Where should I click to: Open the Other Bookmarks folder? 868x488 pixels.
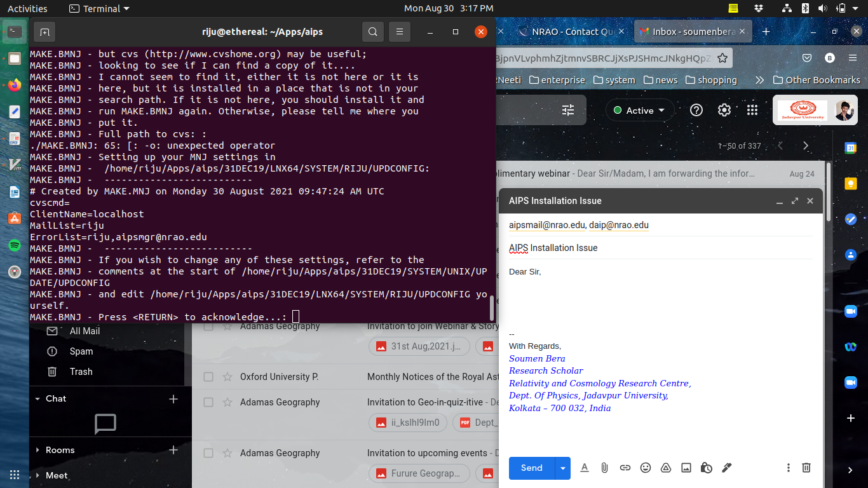tap(817, 80)
